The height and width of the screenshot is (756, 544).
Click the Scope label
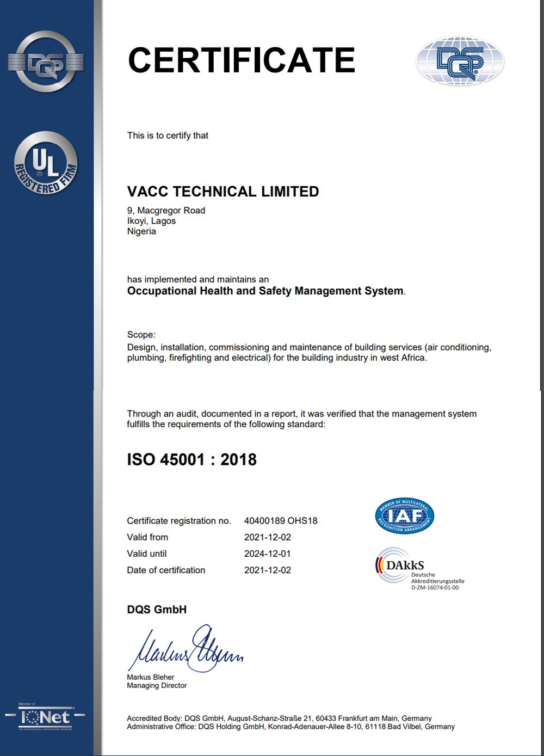click(141, 335)
